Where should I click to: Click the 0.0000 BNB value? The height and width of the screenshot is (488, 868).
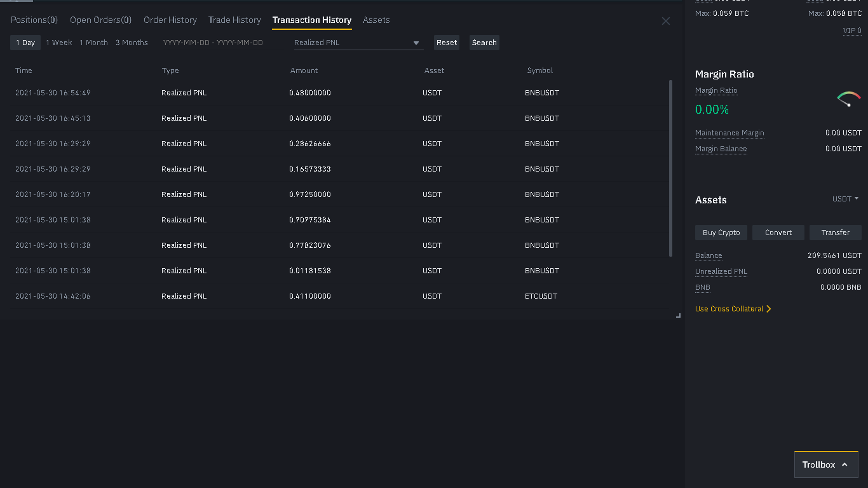point(841,287)
